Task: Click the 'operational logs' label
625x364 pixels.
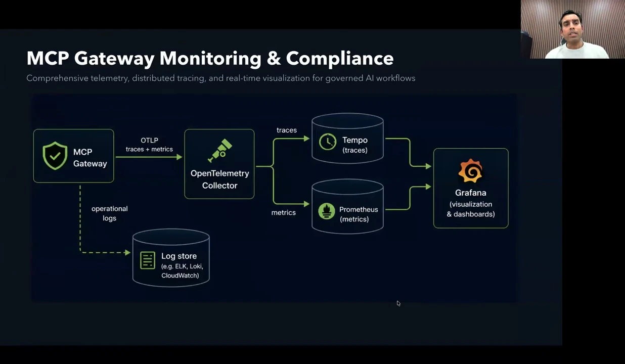Action: click(x=110, y=213)
